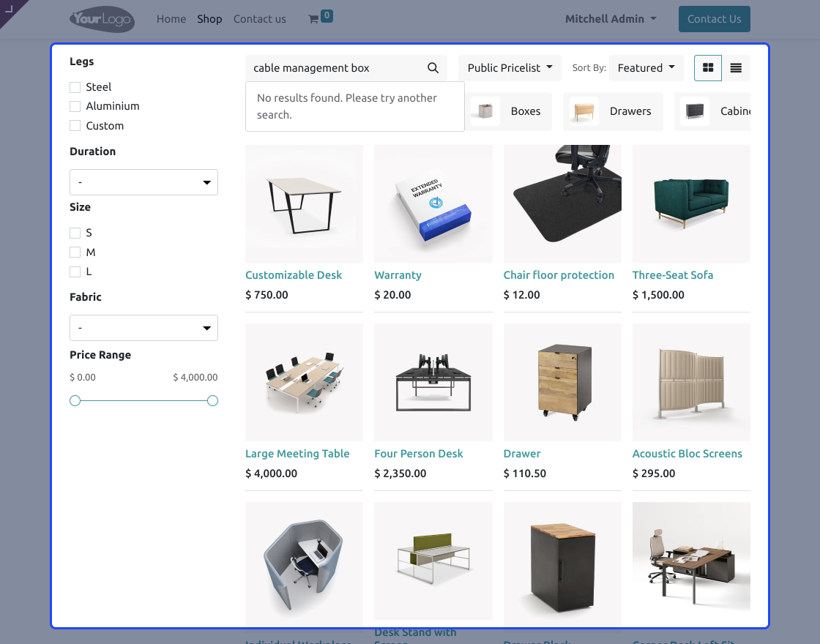Check the Aluminium legs checkbox
This screenshot has width=820, height=644.
tap(75, 107)
